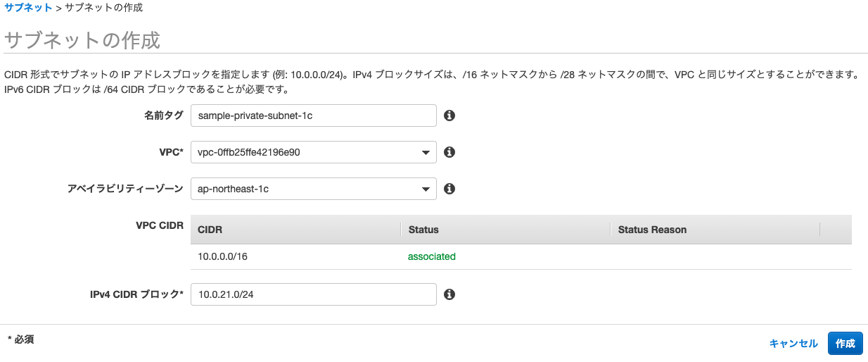Click the IPv4 CIDR ブロック label

(x=136, y=294)
